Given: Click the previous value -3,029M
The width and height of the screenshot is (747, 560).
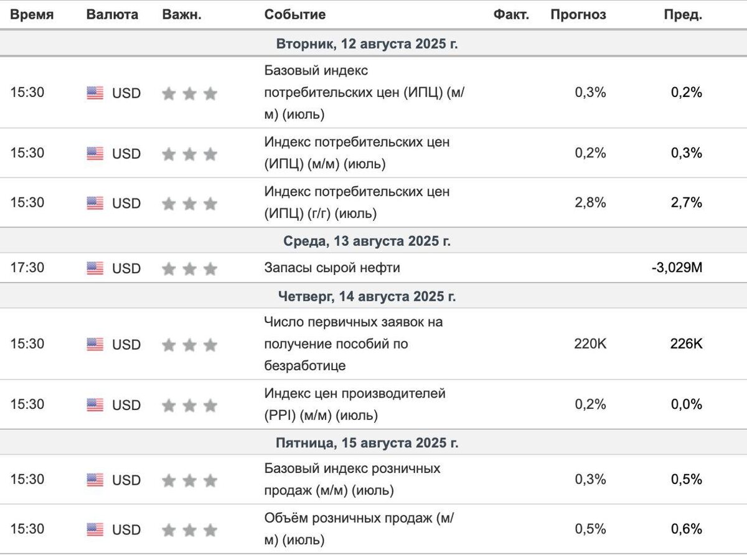Looking at the screenshot, I should pyautogui.click(x=676, y=268).
